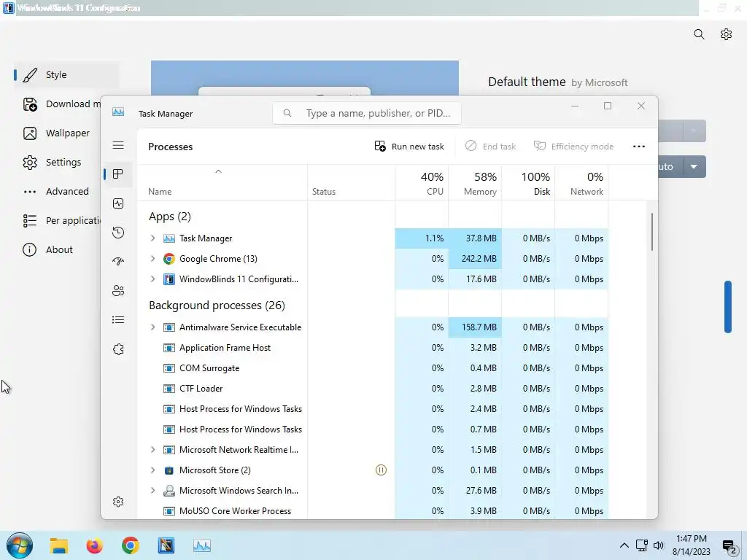Open notification center icon

[729, 547]
